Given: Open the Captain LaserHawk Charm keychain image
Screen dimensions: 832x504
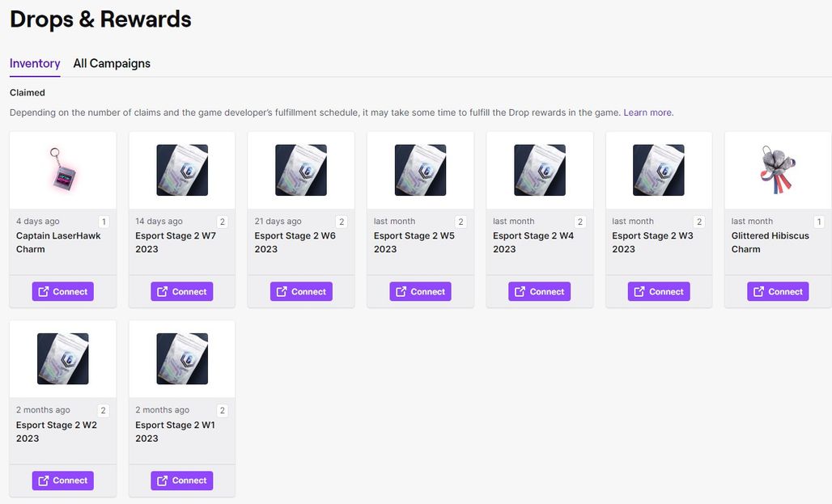Looking at the screenshot, I should (62, 170).
